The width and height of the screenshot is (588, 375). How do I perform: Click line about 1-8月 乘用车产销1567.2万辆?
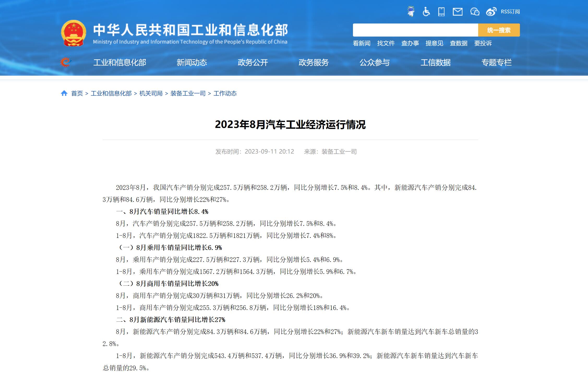pyautogui.click(x=237, y=272)
